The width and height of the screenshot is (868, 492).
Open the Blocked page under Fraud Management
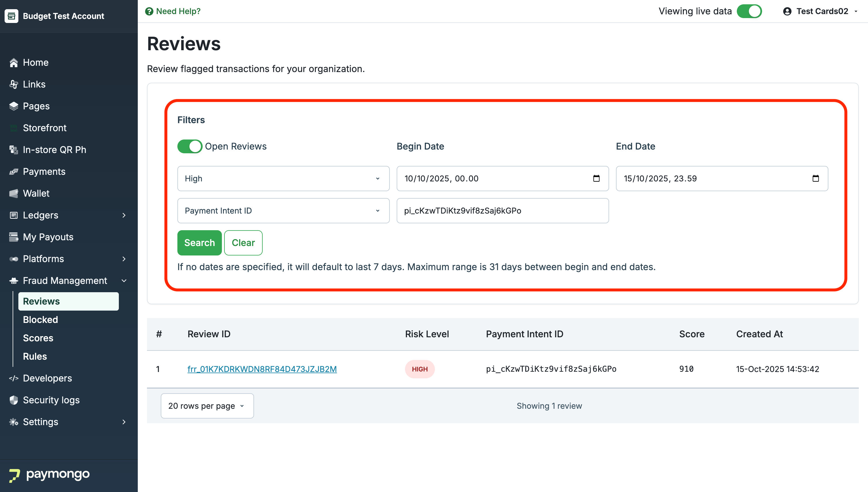tap(40, 320)
